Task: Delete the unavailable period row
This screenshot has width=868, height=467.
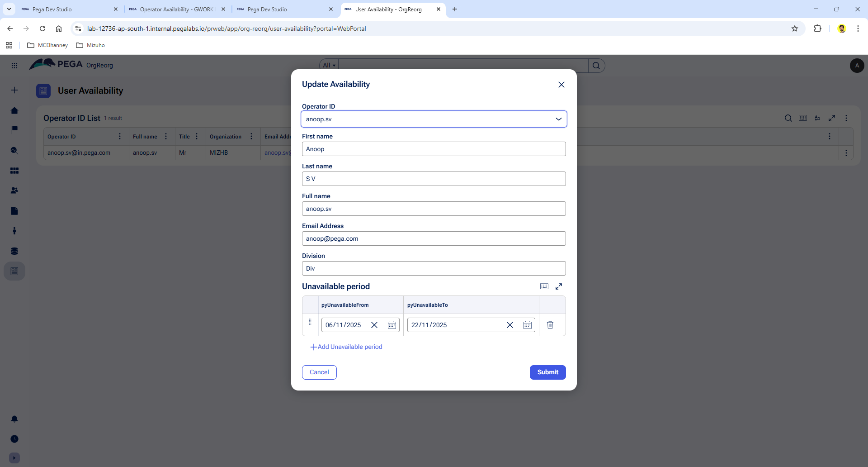Action: 550,325
